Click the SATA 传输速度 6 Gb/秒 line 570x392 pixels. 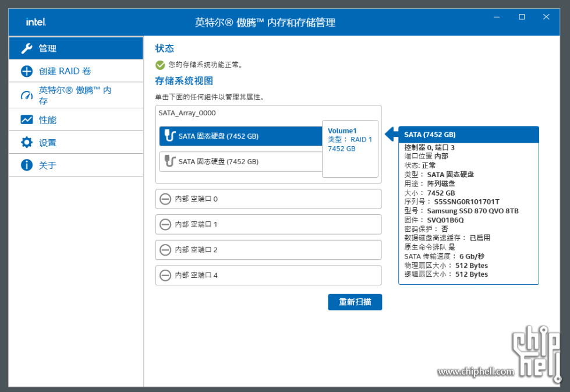click(444, 256)
